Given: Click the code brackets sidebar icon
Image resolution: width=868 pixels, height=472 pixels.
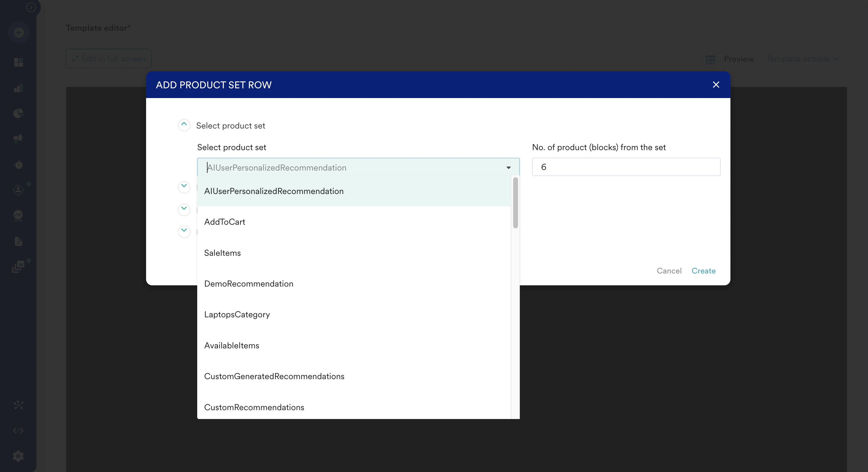Looking at the screenshot, I should [x=19, y=431].
